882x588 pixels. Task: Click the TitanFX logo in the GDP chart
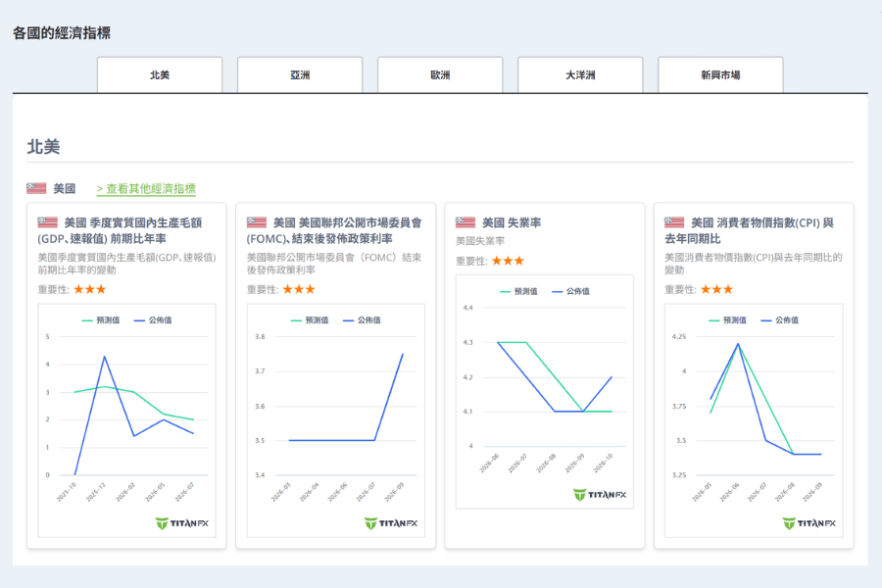pyautogui.click(x=181, y=523)
